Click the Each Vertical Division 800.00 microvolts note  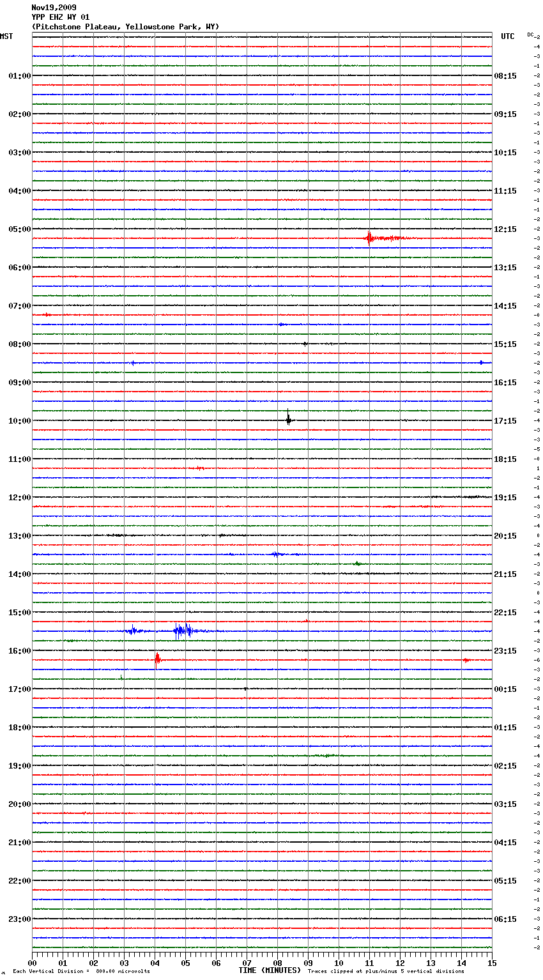(81, 971)
